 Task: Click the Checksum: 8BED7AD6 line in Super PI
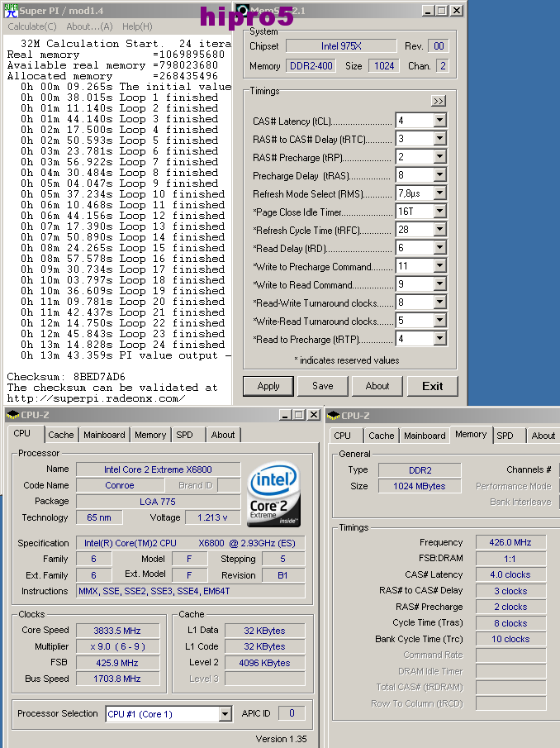[66, 377]
